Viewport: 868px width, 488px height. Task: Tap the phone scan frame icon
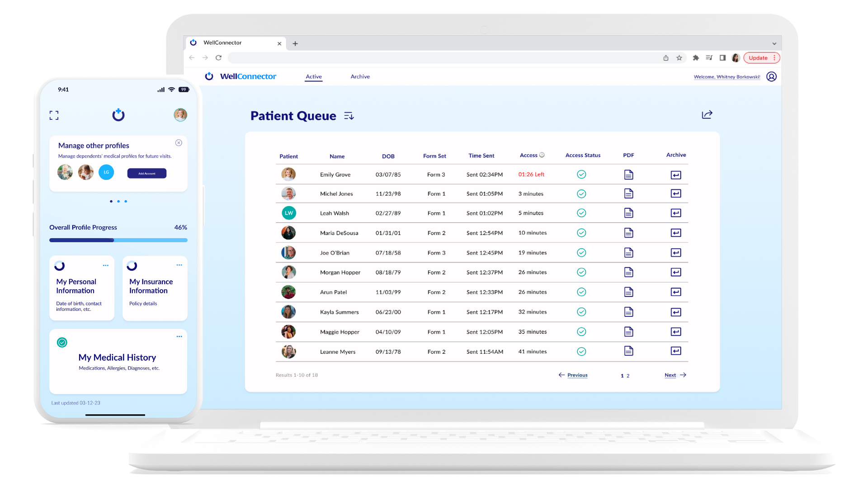coord(54,115)
